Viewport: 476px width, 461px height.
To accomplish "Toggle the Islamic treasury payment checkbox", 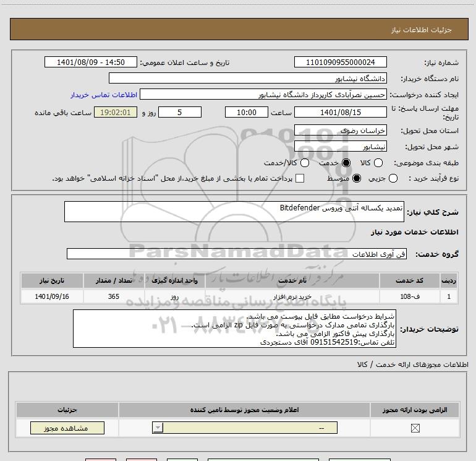I will tap(300, 178).
